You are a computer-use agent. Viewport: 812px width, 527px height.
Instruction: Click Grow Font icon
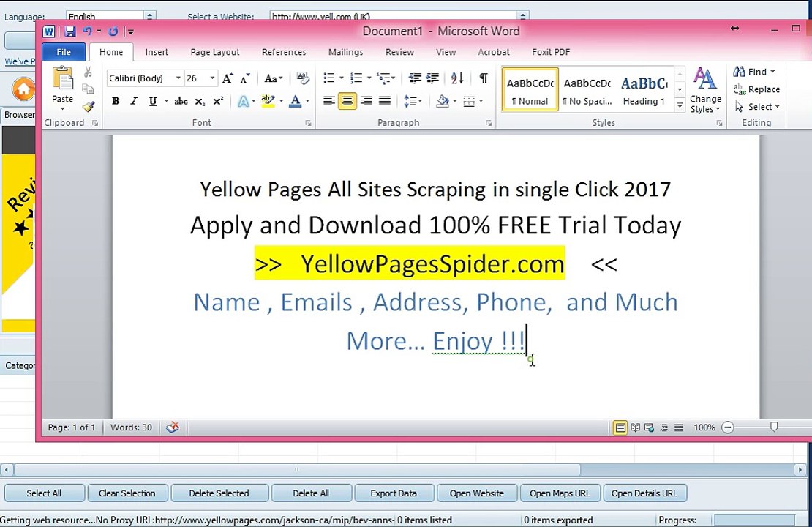pyautogui.click(x=228, y=78)
